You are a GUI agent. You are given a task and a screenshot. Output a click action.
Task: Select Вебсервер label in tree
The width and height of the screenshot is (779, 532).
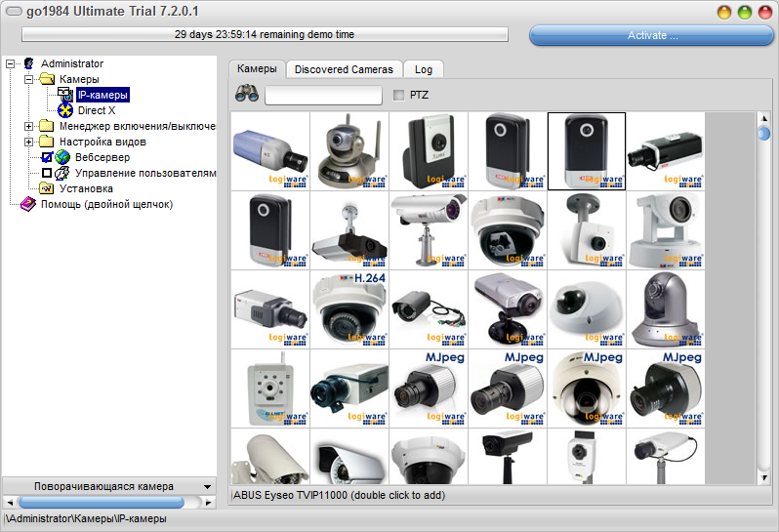pyautogui.click(x=102, y=157)
